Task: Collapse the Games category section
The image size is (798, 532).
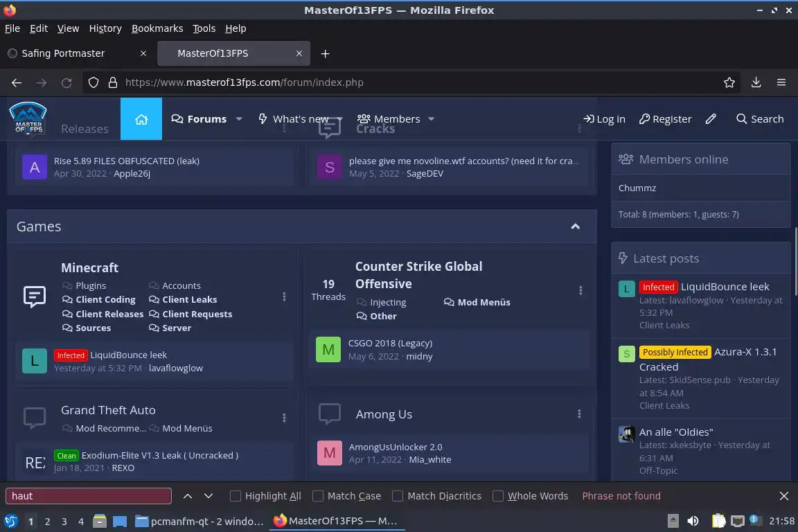Action: coord(575,227)
